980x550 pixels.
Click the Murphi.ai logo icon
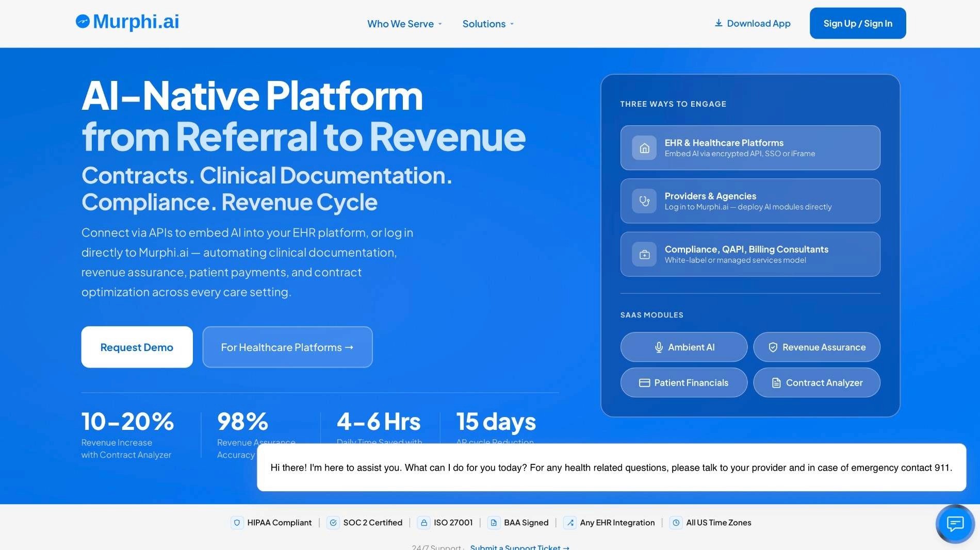point(83,21)
